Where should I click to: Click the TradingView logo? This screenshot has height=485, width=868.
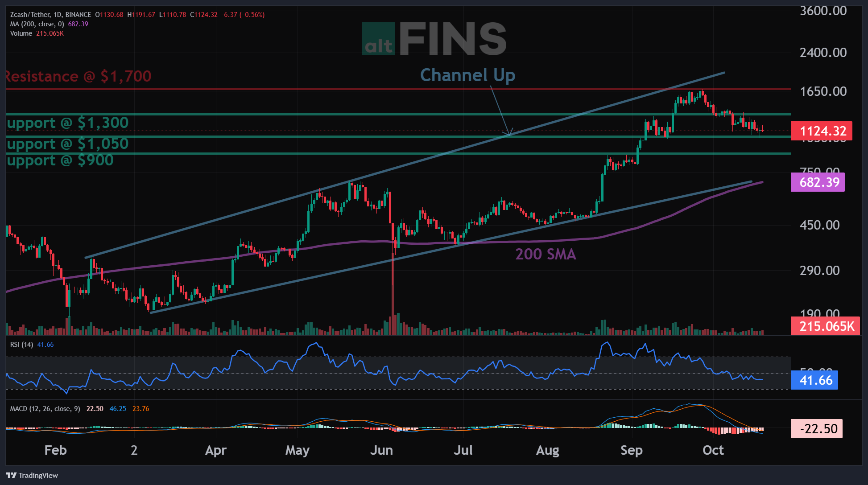[x=32, y=475]
